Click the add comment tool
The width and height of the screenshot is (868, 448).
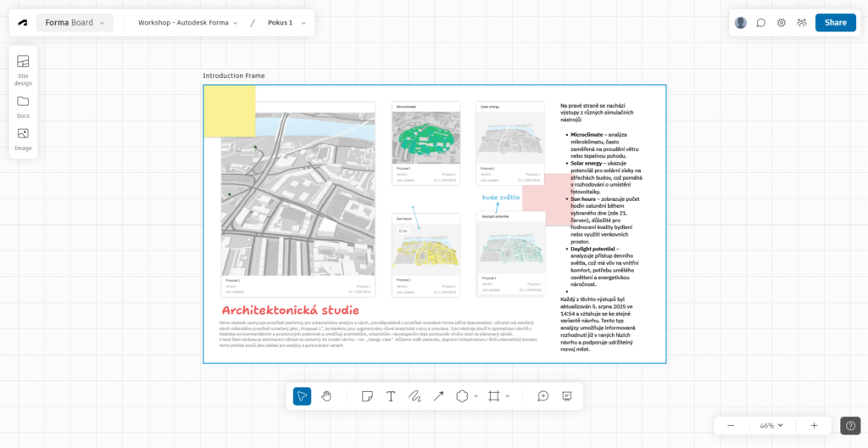click(542, 396)
